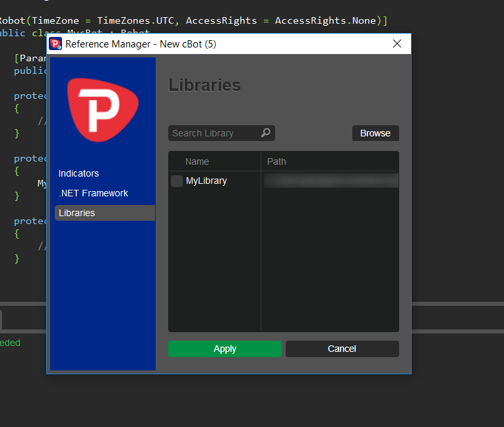Click the blurred path cell of MyLibrary
The image size is (504, 427).
click(331, 181)
